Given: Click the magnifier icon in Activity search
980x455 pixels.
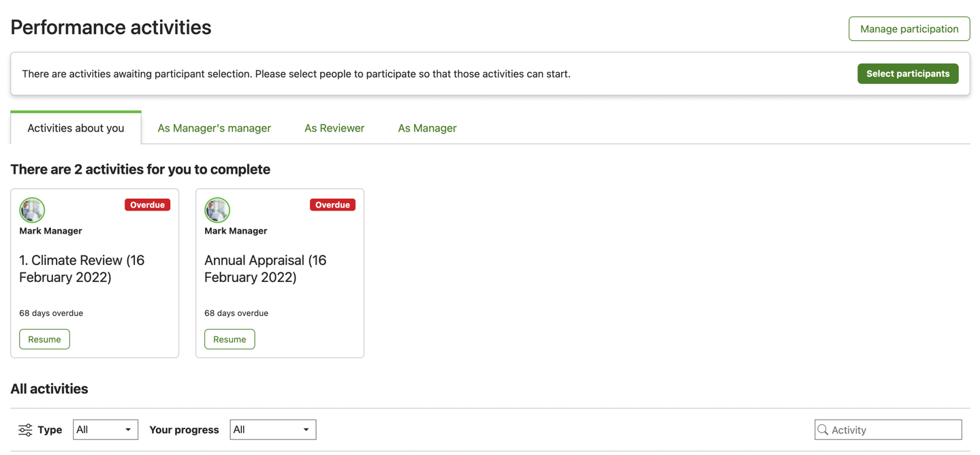Looking at the screenshot, I should pos(823,430).
